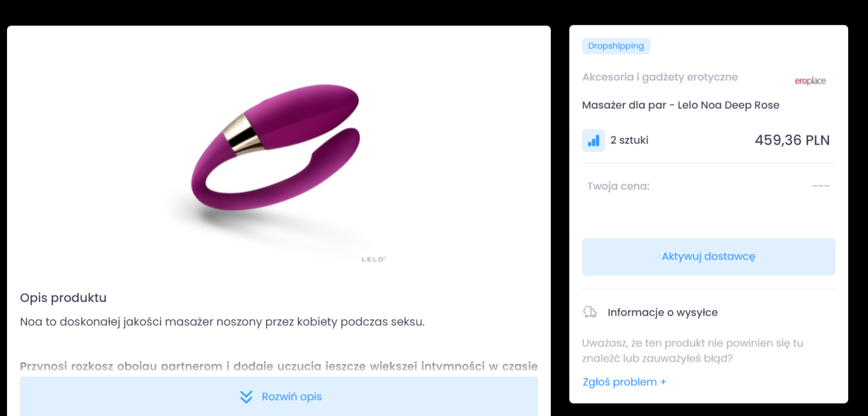Viewport: 868px width, 416px height.
Task: Click the first description sentence about Noa
Action: click(222, 322)
